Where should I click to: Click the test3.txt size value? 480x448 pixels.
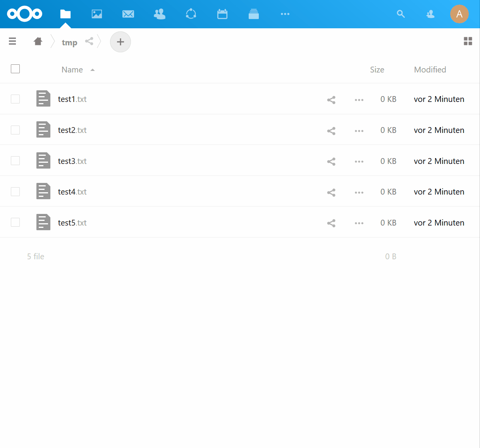(x=388, y=161)
